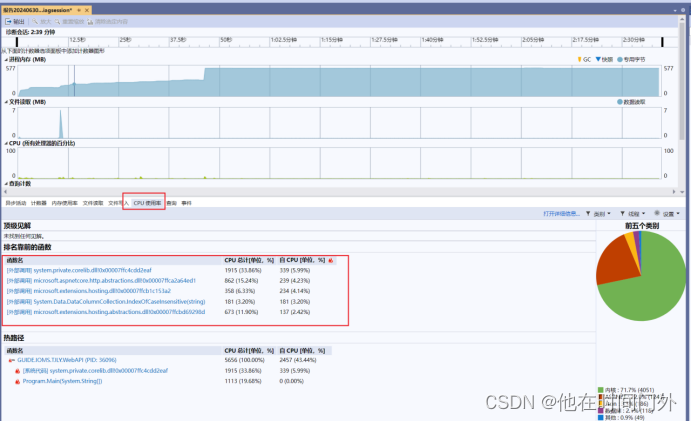Collapse the 进程内存 (MB) graph

click(6, 60)
